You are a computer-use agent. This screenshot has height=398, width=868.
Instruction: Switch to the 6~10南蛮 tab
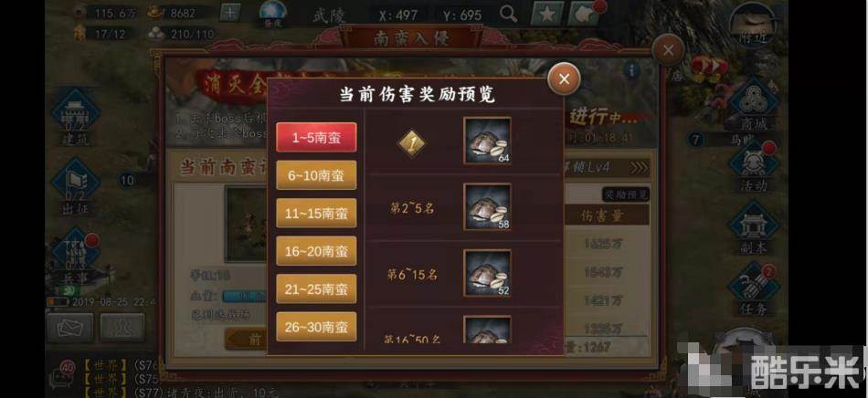316,175
